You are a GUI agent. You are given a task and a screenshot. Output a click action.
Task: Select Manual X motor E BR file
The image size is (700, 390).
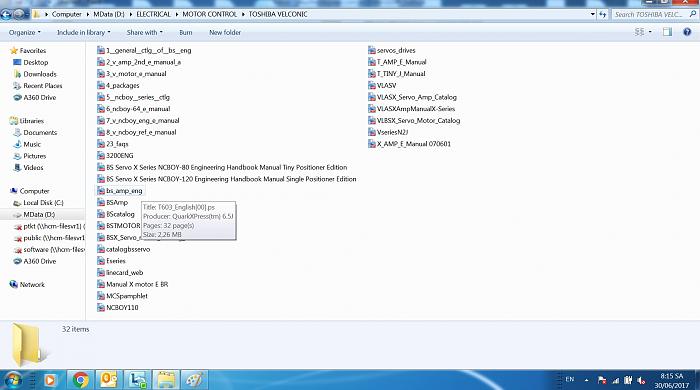pos(133,284)
